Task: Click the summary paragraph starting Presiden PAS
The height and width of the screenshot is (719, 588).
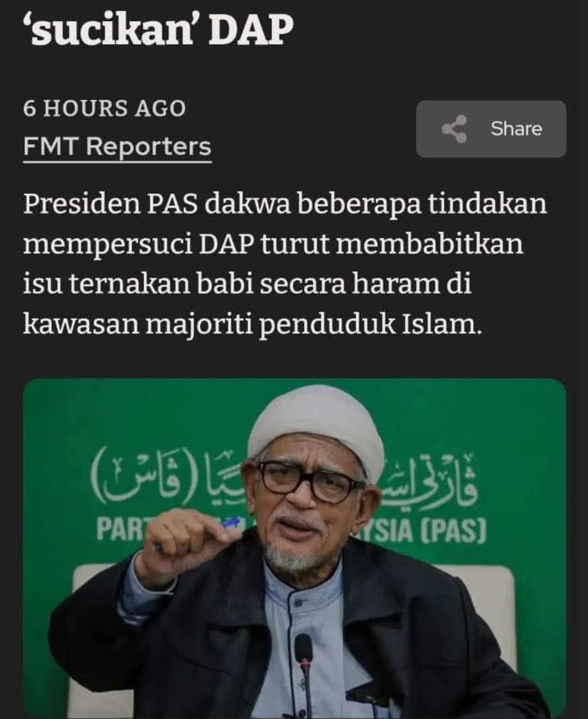Action: tap(285, 264)
